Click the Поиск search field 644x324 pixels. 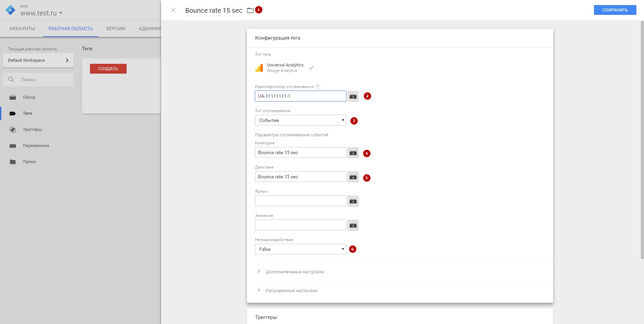pos(38,80)
